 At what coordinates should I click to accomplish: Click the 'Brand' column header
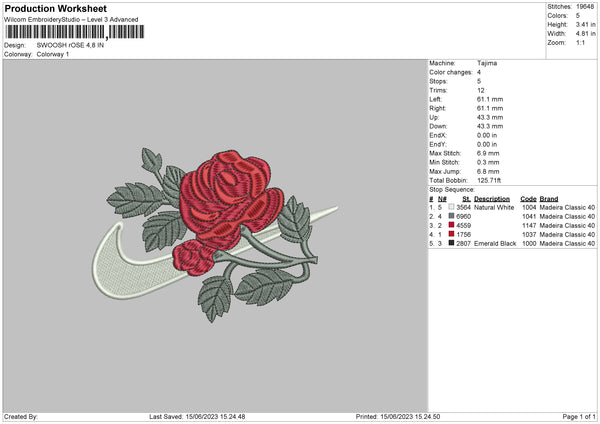(x=549, y=199)
